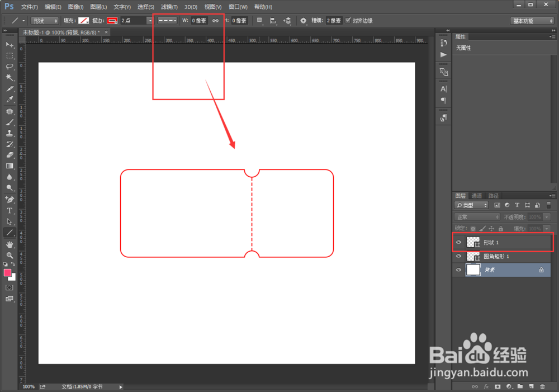The image size is (559, 392).
Task: Toggle the align edges checkbox
Action: 348,20
